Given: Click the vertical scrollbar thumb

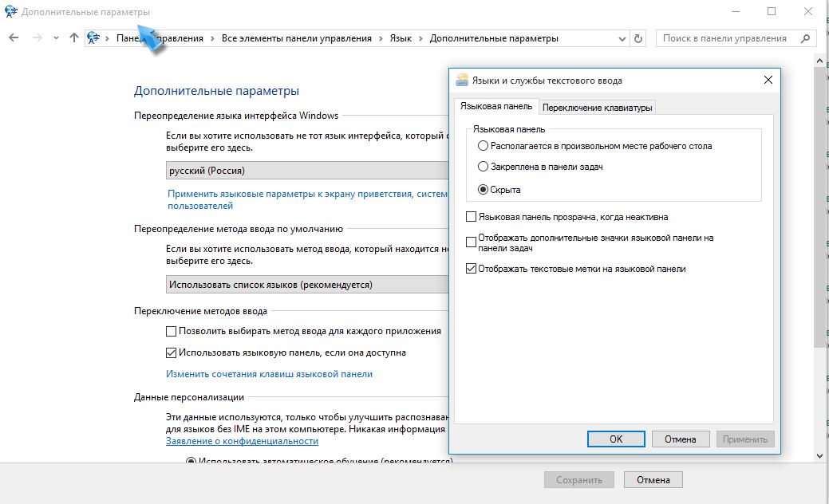Looking at the screenshot, I should point(819,207).
